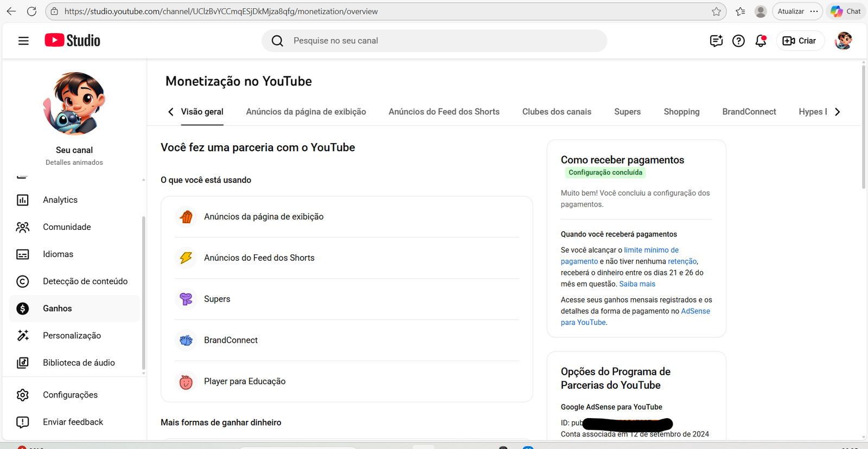Click the search magnifier icon
The width and height of the screenshot is (868, 449).
[277, 41]
